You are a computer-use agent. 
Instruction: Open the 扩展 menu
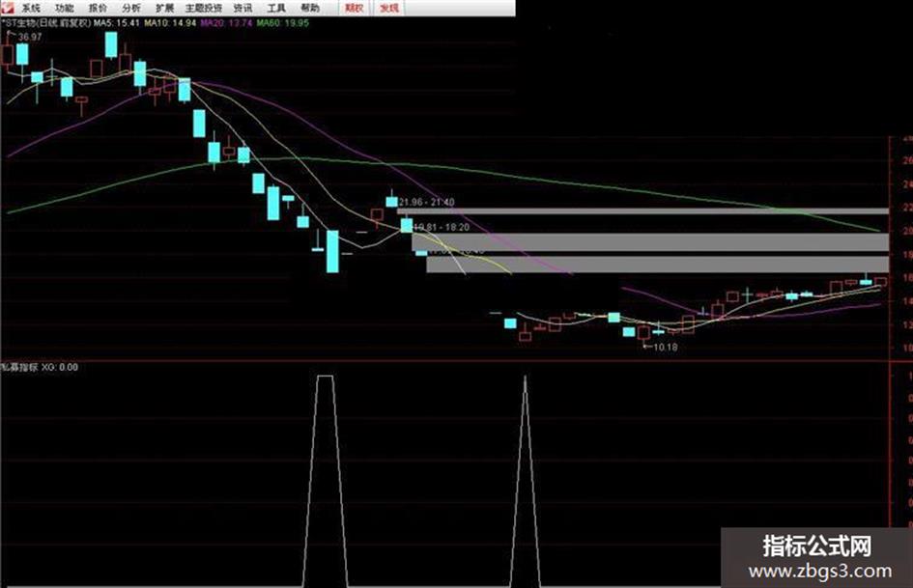point(165,8)
